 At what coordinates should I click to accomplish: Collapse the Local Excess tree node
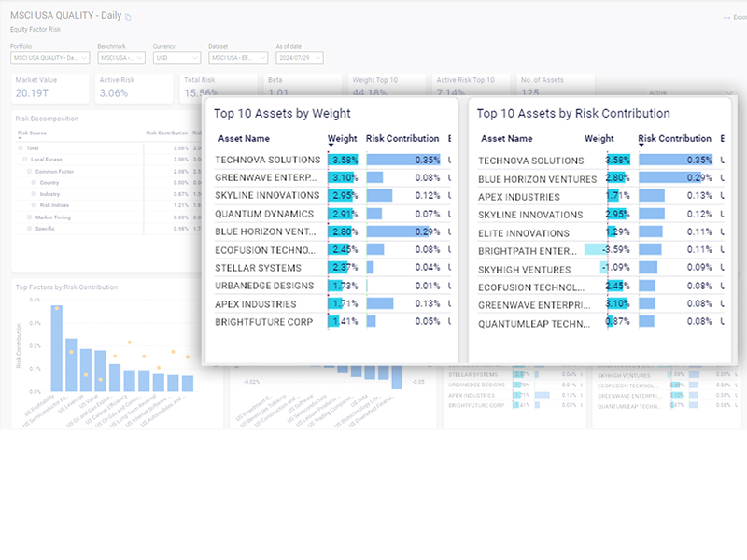coord(25,160)
